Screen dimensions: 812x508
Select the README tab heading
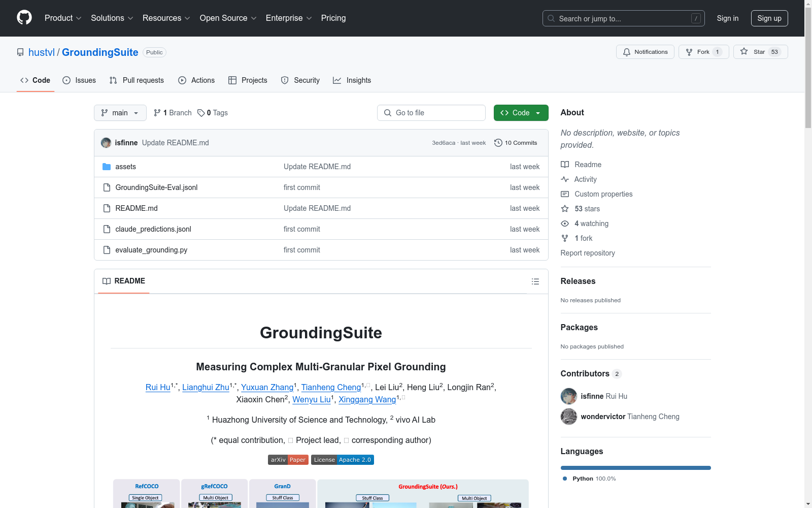pos(124,281)
